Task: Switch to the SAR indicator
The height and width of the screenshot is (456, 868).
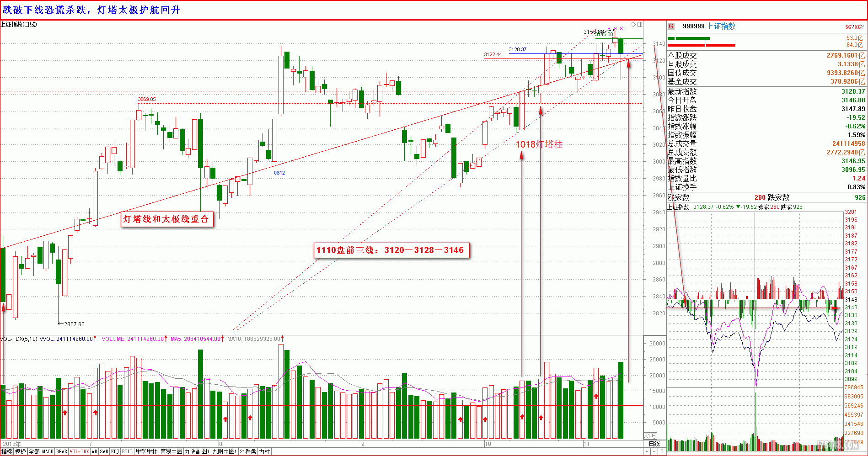Action: [x=104, y=451]
